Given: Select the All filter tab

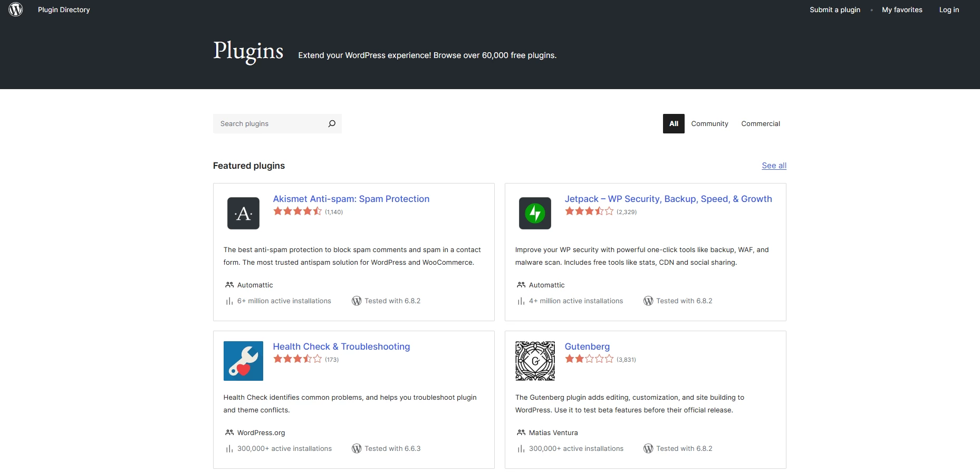Looking at the screenshot, I should click(674, 123).
